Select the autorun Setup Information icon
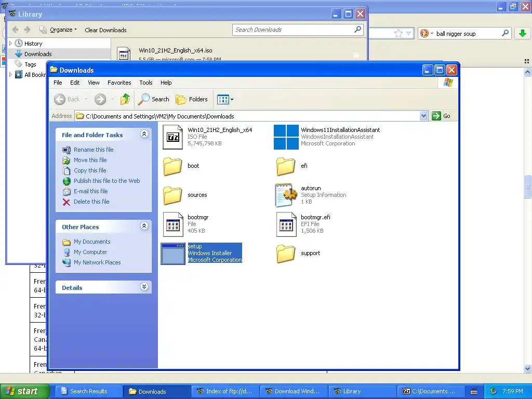 point(286,195)
